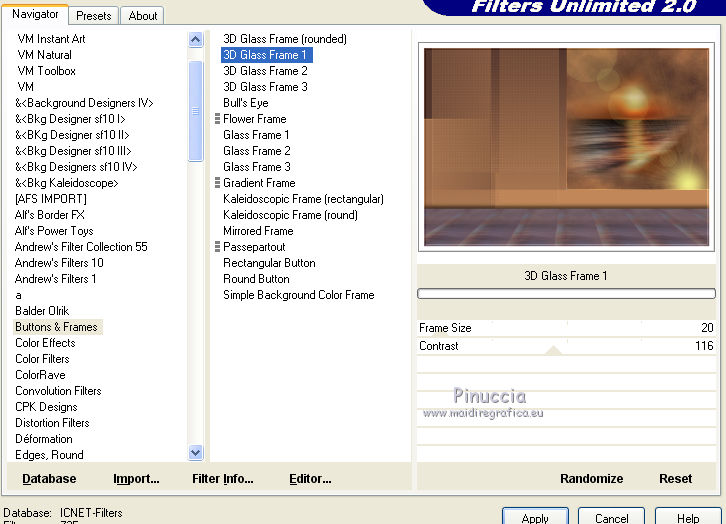Select the Passepartout filter
Image resolution: width=726 pixels, height=524 pixels.
point(254,247)
